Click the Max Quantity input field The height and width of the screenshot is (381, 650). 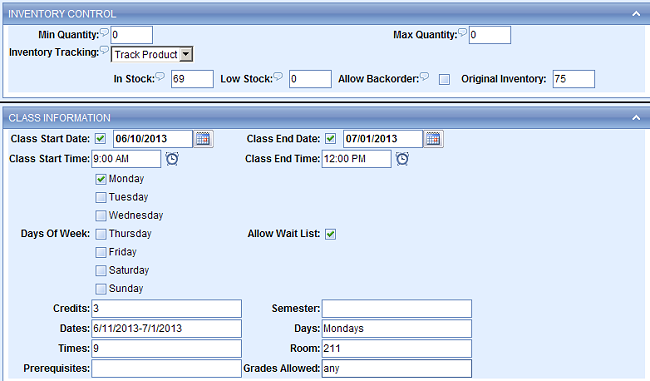pyautogui.click(x=490, y=35)
